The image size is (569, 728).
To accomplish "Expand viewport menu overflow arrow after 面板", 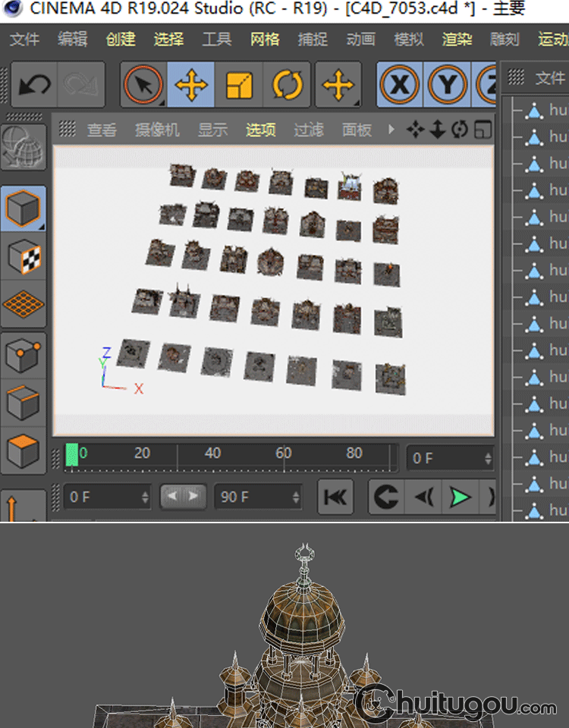I will point(391,130).
